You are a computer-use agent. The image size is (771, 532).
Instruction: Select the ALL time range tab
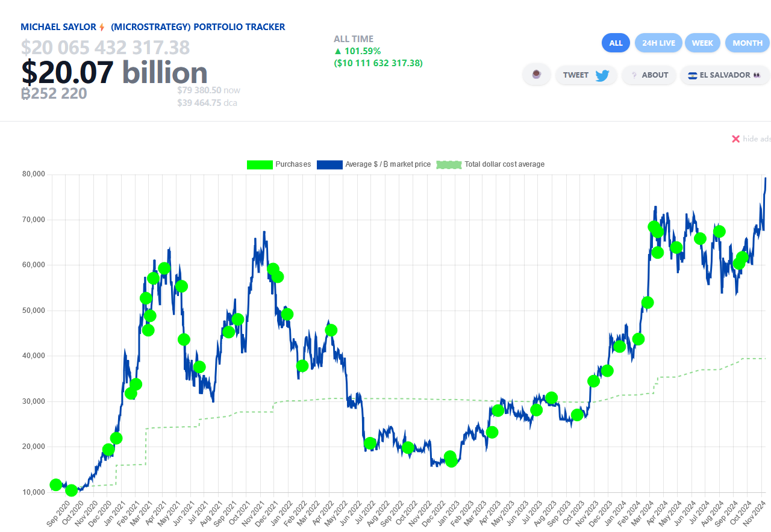click(x=616, y=43)
